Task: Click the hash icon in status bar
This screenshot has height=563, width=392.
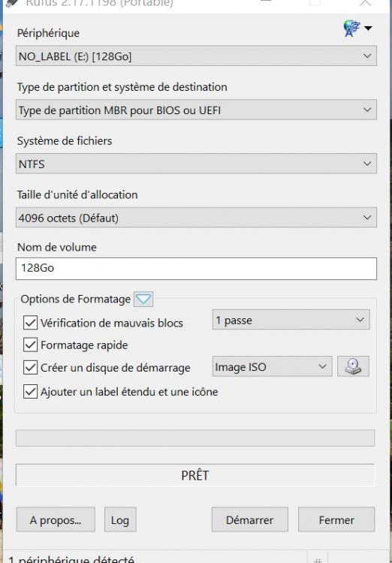Action: click(x=318, y=559)
